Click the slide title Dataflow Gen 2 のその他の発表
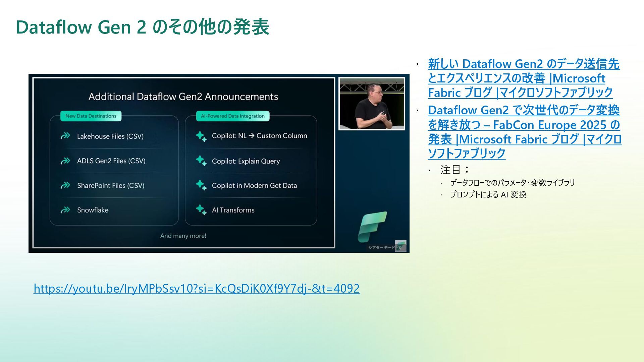Screen dimensions: 644x362 click(143, 27)
